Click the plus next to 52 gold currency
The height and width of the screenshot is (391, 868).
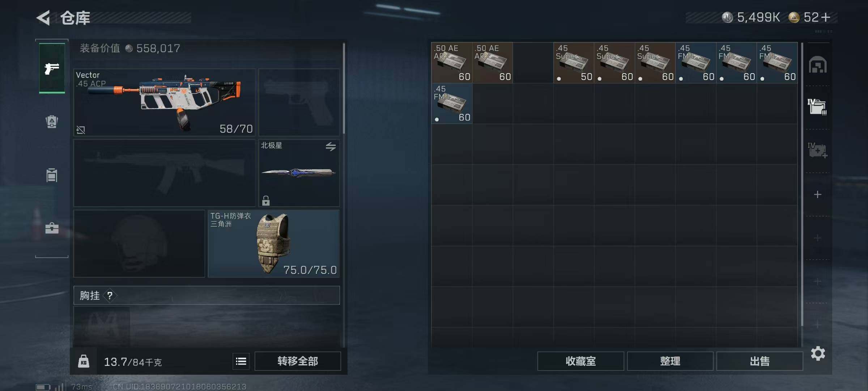click(x=826, y=17)
